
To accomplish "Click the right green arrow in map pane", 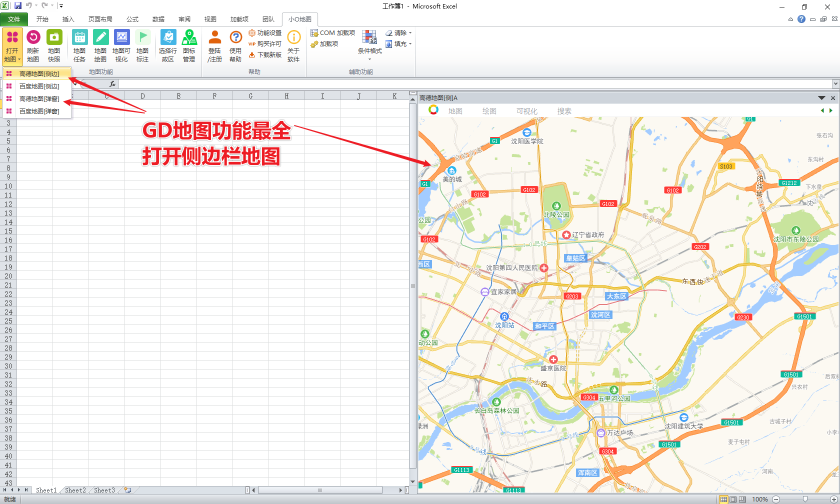I will (831, 110).
